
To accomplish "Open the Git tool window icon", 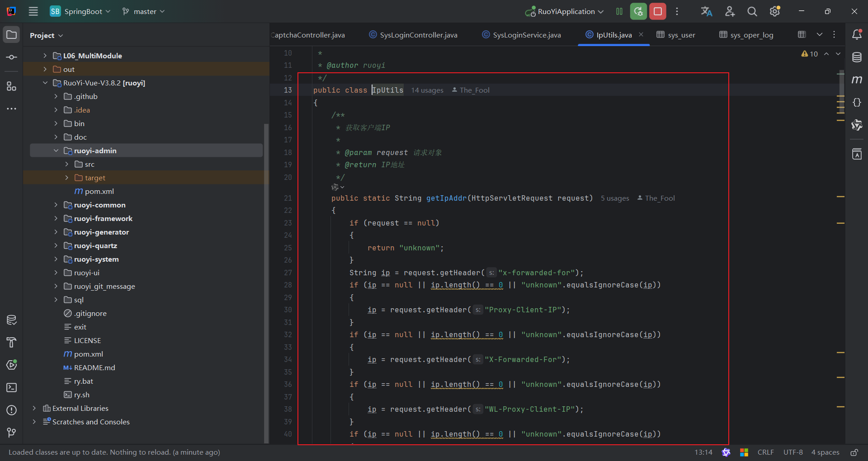I will [x=12, y=433].
